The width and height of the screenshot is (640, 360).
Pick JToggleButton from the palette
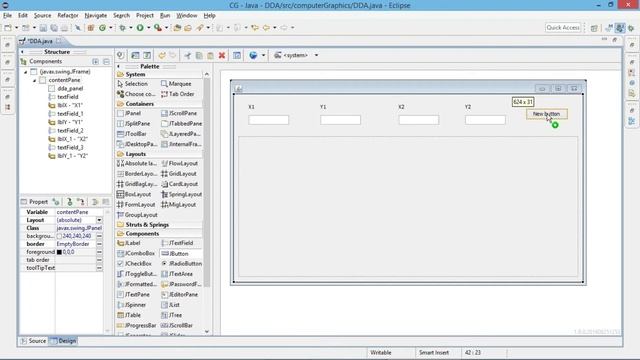coord(136,274)
